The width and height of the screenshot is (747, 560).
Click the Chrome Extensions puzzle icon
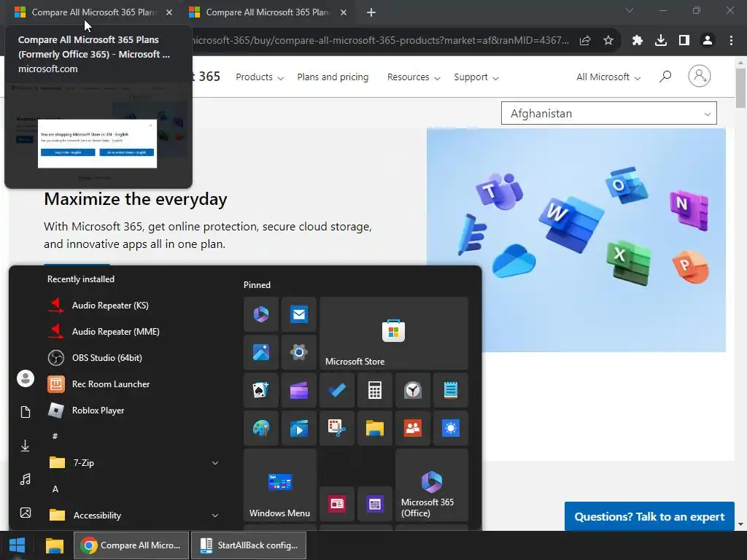pyautogui.click(x=637, y=41)
